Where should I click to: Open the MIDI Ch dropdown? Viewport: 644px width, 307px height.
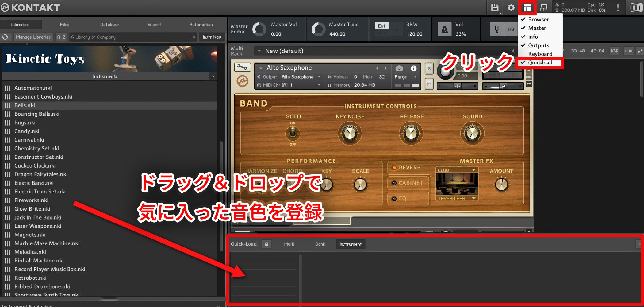(319, 85)
